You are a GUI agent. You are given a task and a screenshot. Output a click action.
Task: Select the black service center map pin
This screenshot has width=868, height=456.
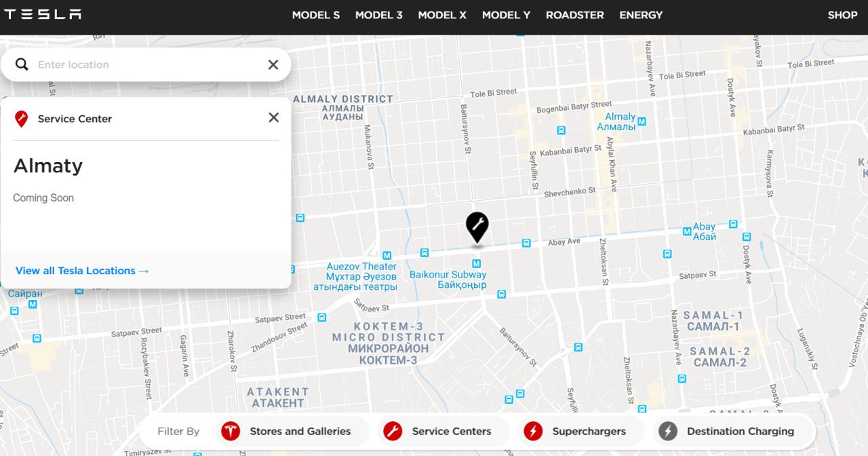point(477,227)
